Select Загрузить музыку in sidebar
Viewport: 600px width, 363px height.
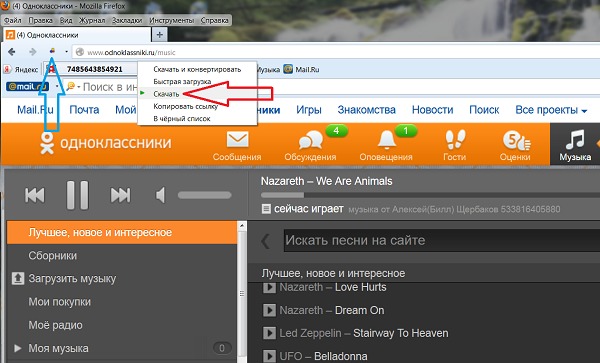72,278
